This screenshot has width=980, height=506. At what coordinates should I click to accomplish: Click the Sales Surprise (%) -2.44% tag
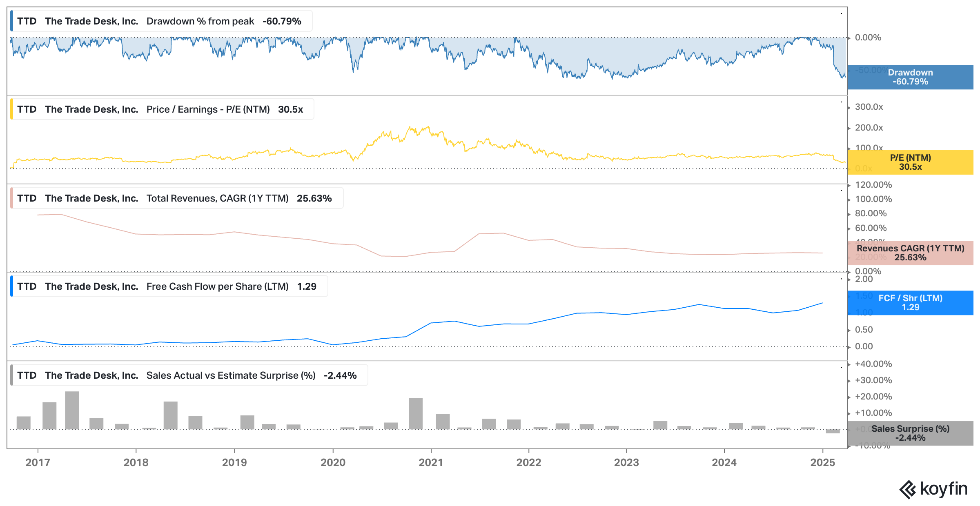pyautogui.click(x=911, y=433)
